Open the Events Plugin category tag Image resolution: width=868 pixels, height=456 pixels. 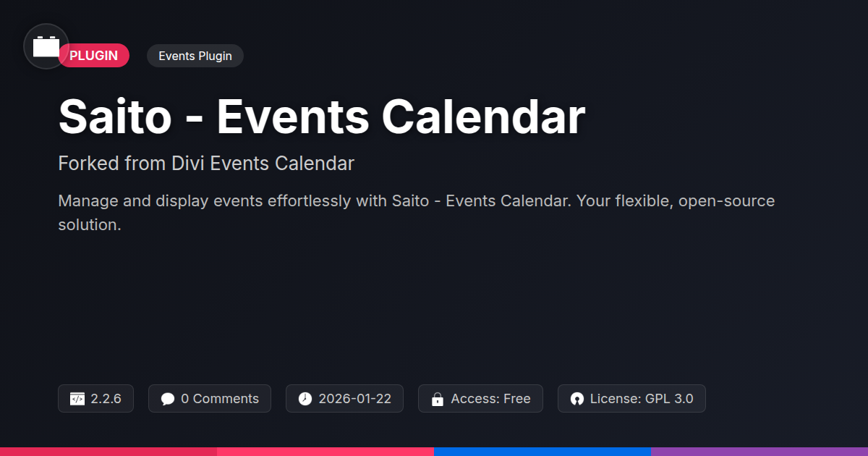195,56
